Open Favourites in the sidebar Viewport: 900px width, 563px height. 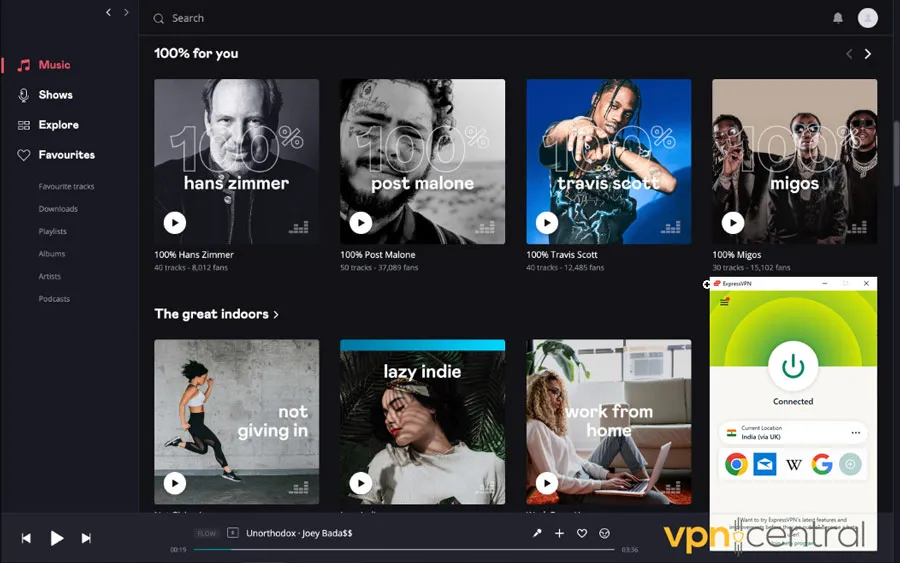(56, 154)
